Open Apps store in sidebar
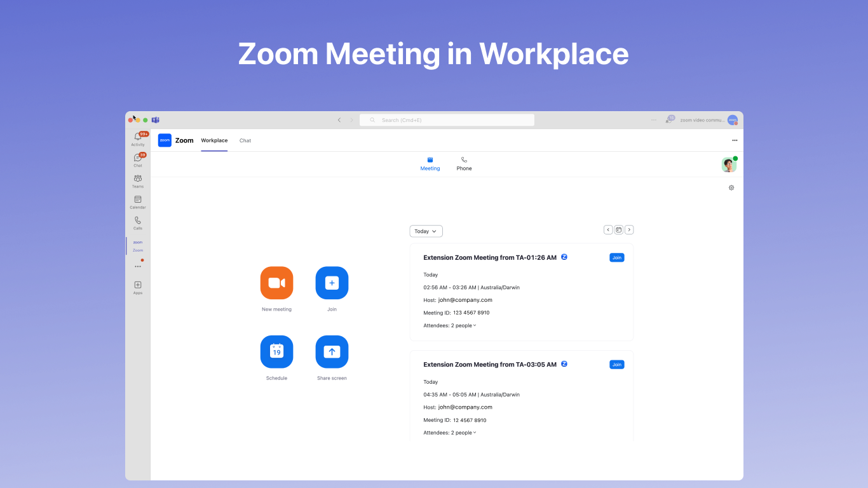868x488 pixels. [x=138, y=288]
